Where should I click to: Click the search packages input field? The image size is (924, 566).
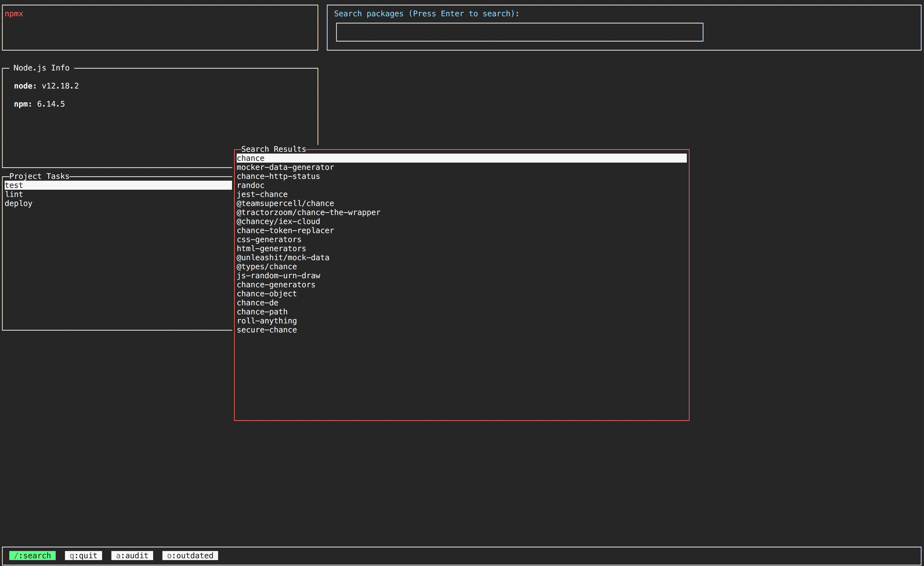[x=519, y=32]
